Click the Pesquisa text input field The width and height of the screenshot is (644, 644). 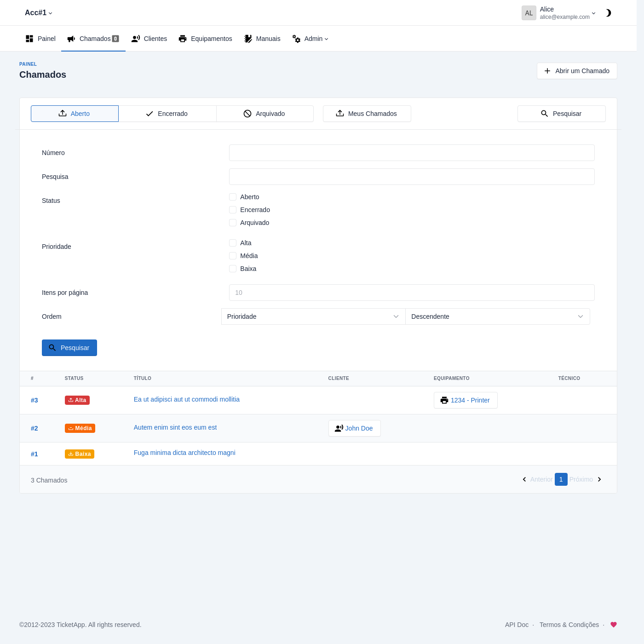click(412, 177)
